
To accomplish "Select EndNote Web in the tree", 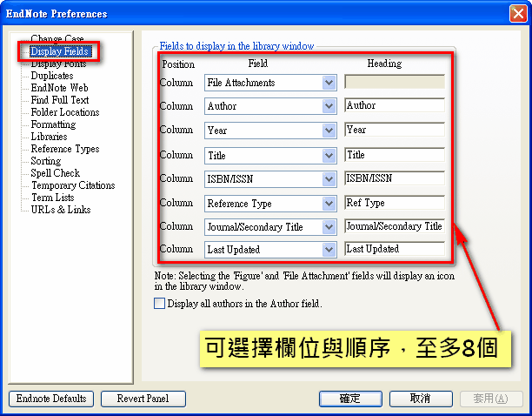I will point(59,88).
